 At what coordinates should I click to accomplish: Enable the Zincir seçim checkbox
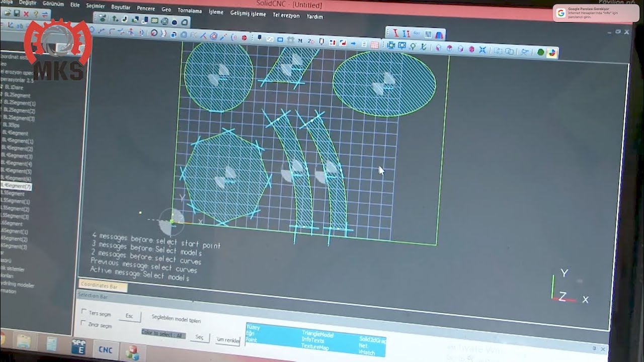[x=84, y=323]
